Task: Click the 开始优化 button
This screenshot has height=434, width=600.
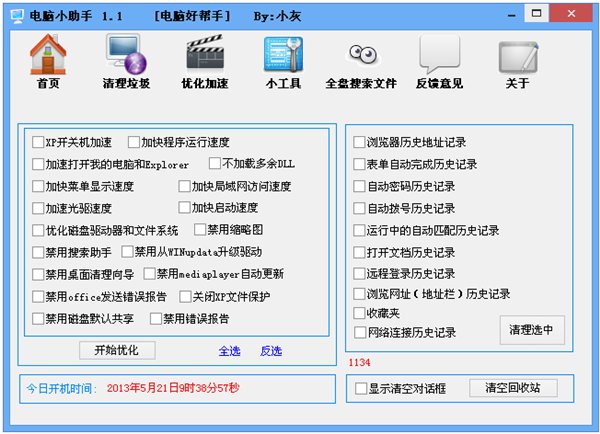Action: (117, 350)
